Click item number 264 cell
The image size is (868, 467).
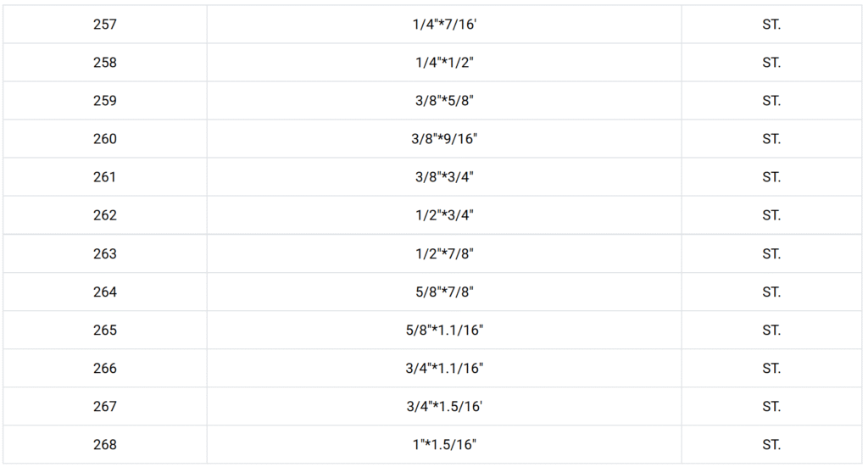pos(105,292)
